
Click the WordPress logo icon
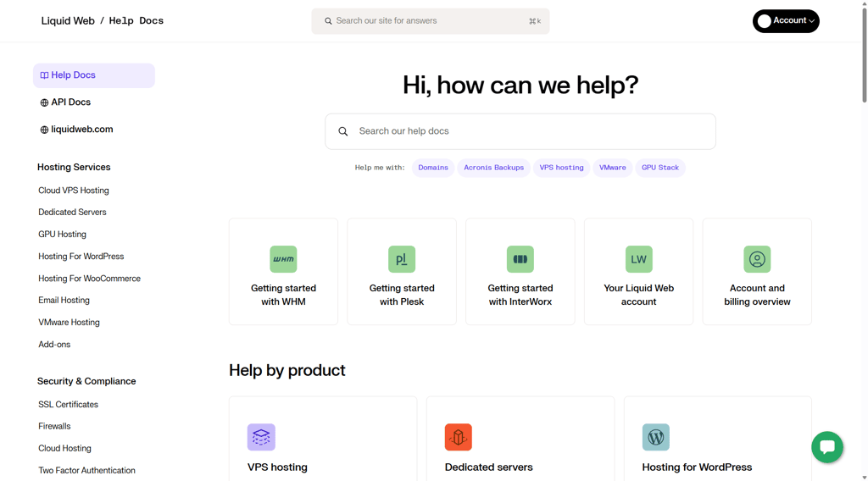[x=655, y=437]
